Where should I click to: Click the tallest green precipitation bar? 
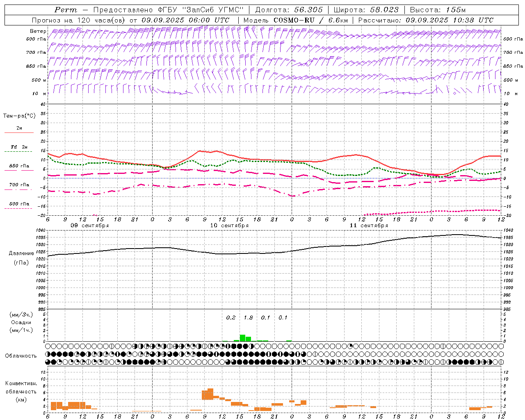[x=242, y=338]
